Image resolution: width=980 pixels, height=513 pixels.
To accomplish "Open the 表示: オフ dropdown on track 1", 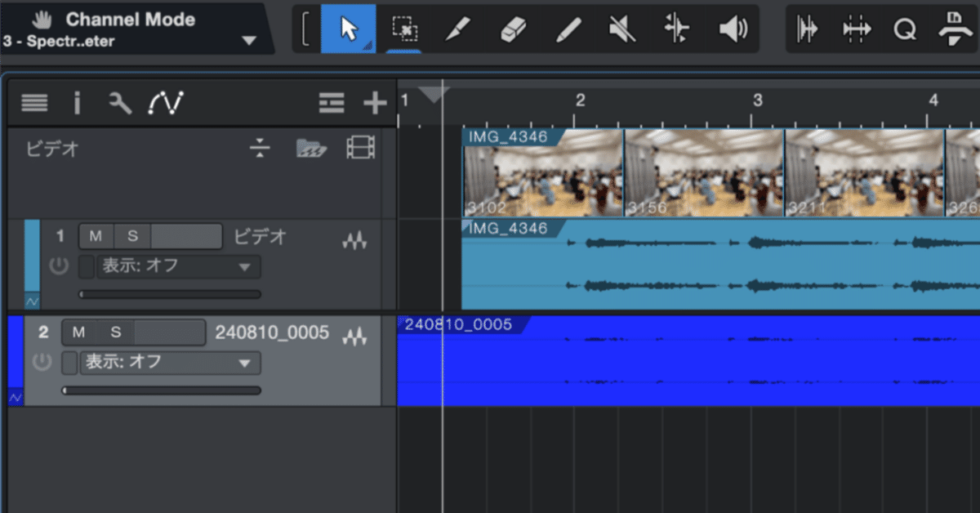I will 178,266.
